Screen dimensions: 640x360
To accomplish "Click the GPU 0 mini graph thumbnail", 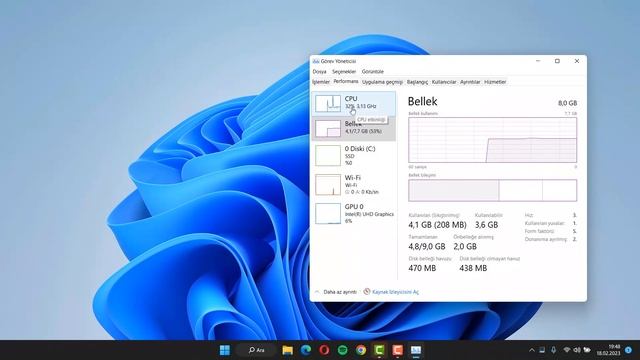I will tap(328, 213).
